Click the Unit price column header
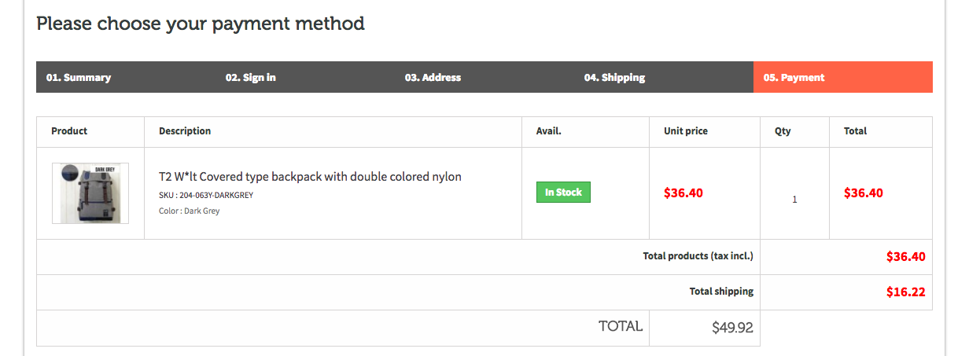 (x=686, y=131)
